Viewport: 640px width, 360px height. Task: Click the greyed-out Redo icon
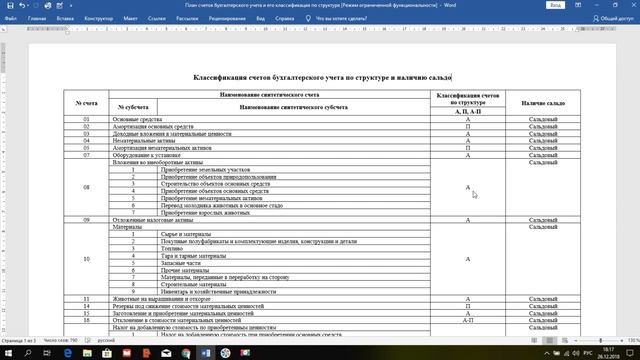click(x=36, y=6)
